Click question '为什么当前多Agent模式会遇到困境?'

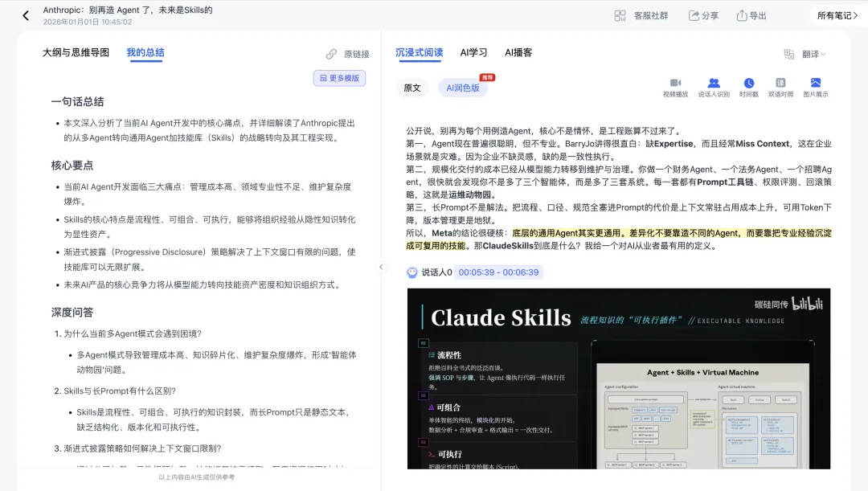click(133, 333)
